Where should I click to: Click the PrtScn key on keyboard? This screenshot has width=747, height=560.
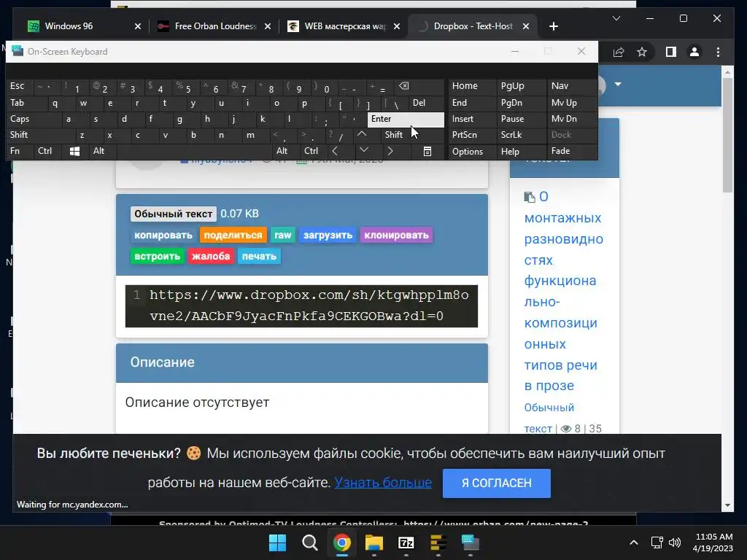tap(472, 135)
